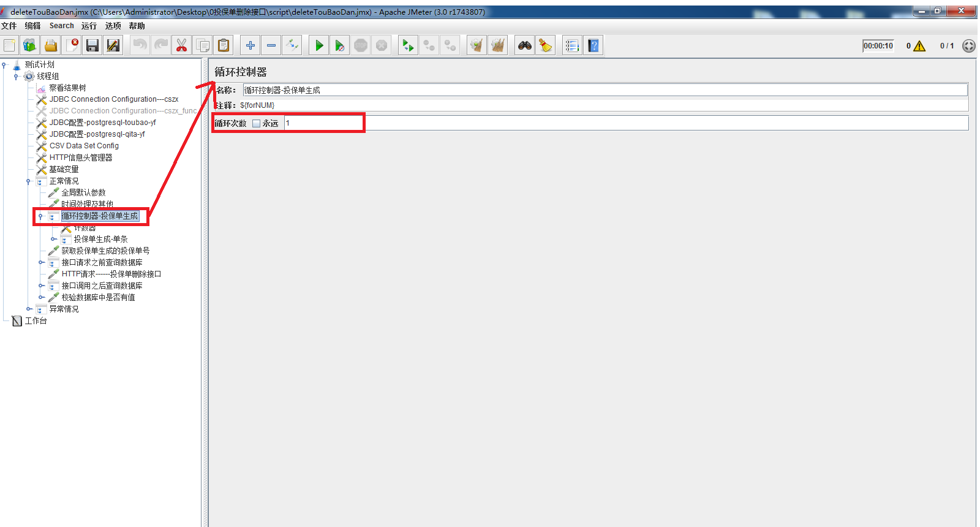This screenshot has height=527, width=980.
Task: Select 获取投保单生成的投保单号 tree item
Action: (x=105, y=251)
